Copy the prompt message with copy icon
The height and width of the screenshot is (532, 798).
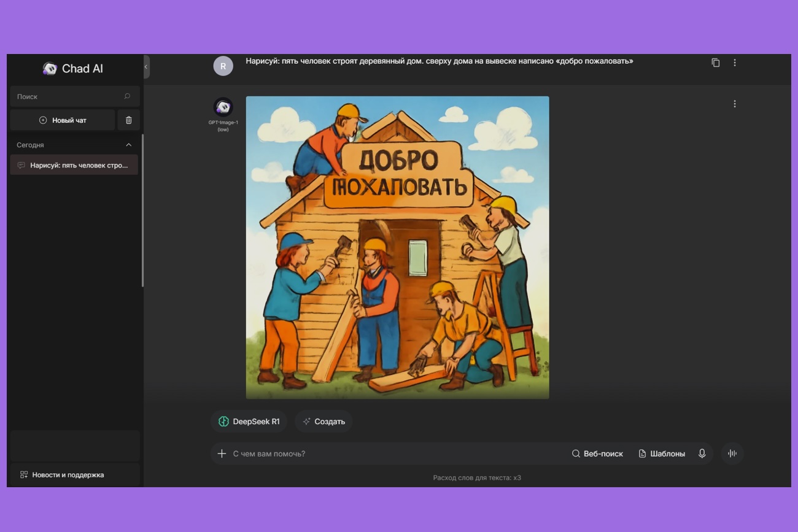715,63
